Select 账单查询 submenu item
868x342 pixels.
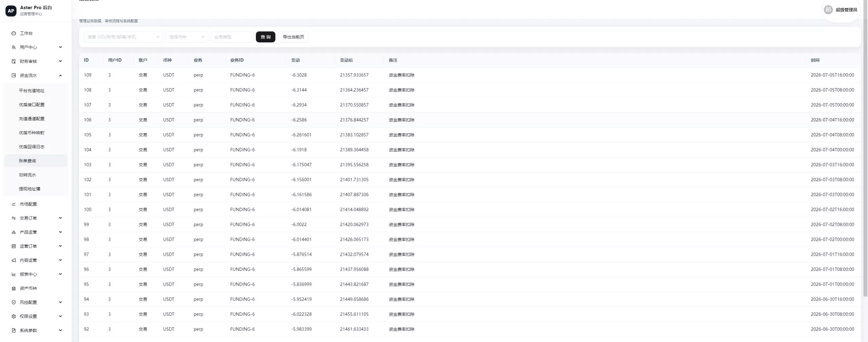pyautogui.click(x=36, y=161)
